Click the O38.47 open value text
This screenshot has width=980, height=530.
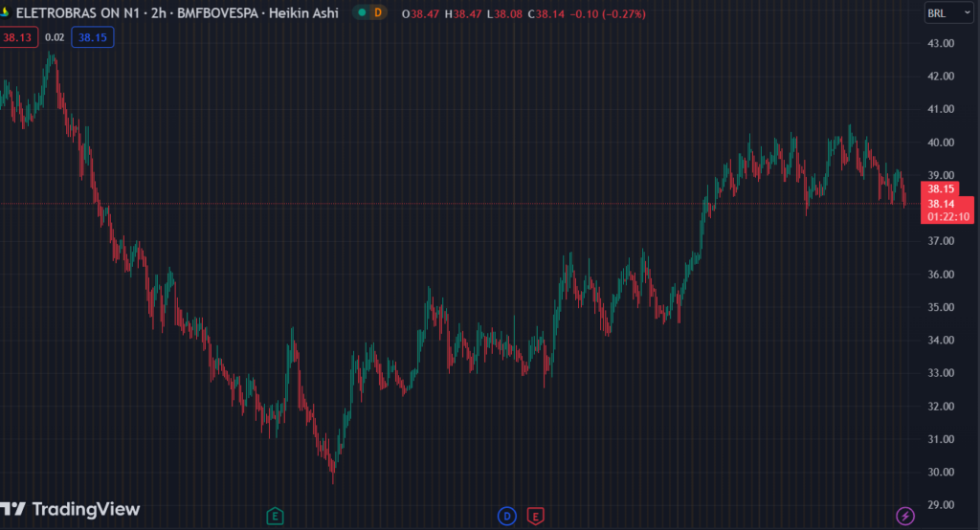point(421,13)
